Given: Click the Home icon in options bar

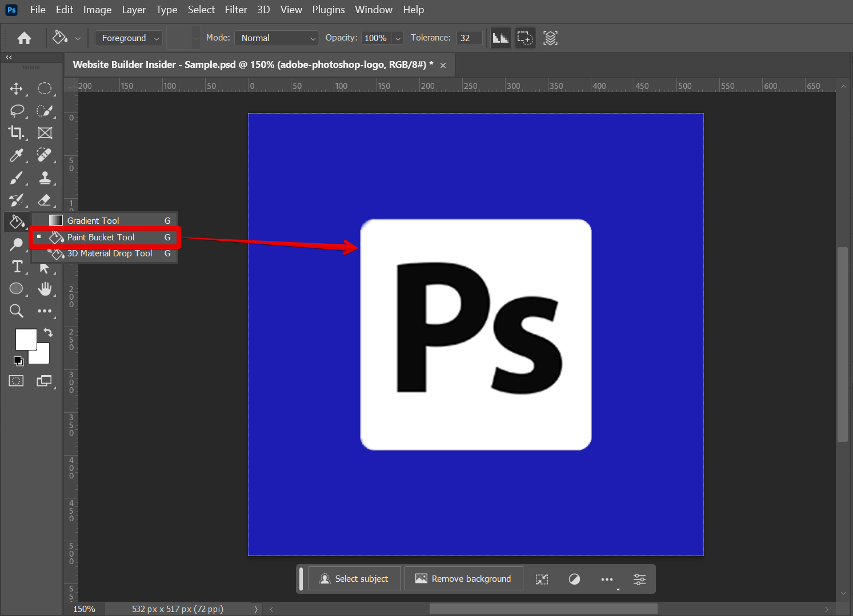Looking at the screenshot, I should click(24, 38).
